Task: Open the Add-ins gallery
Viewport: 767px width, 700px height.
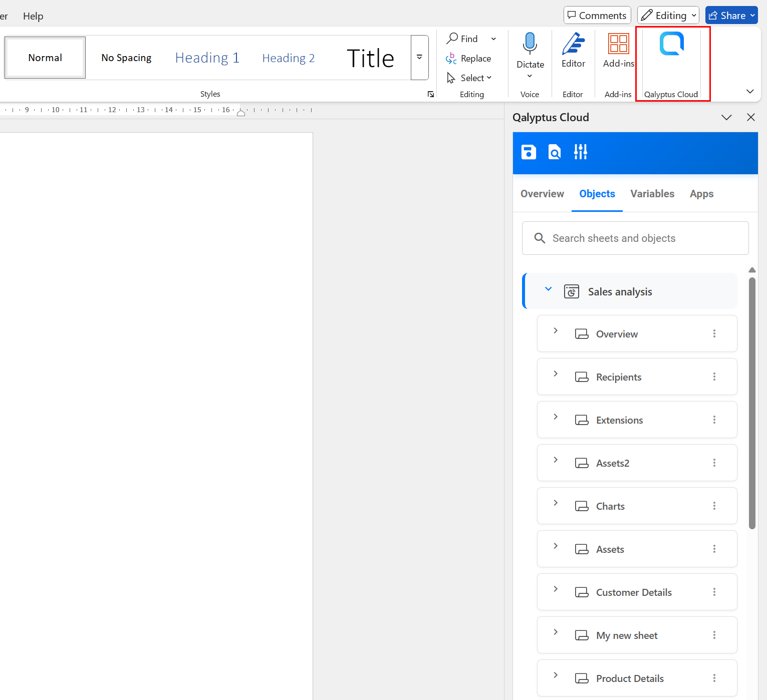Action: (618, 50)
